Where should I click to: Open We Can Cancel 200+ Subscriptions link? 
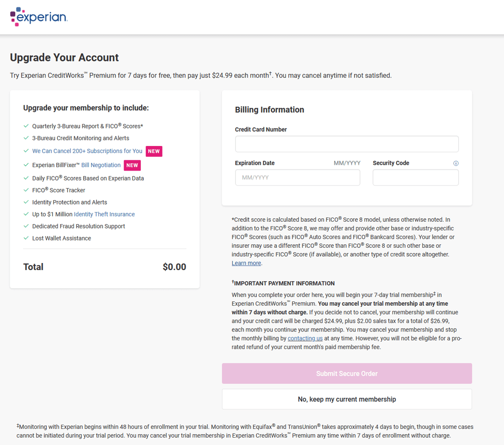tap(87, 151)
